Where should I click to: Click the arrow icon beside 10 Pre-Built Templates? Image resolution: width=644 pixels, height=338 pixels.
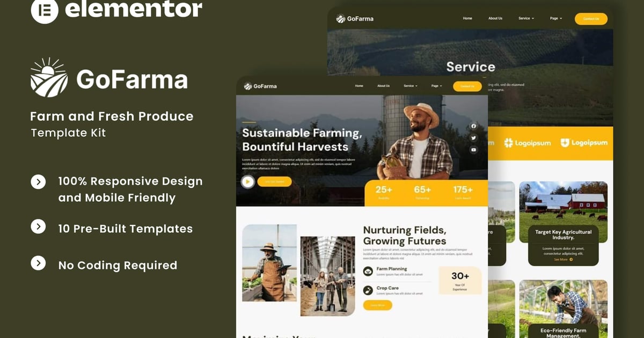[x=38, y=226]
